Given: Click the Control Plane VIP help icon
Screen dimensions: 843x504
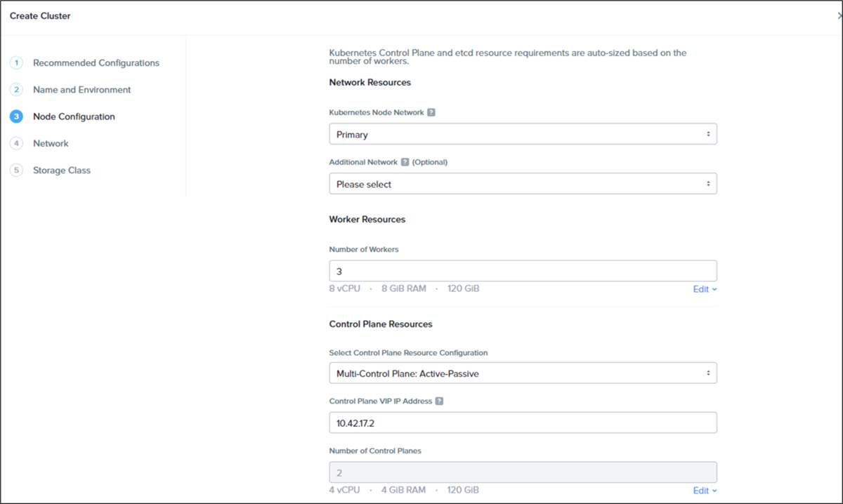Looking at the screenshot, I should tap(439, 402).
